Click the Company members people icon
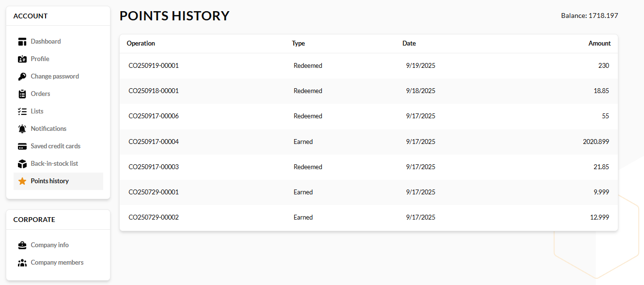The height and width of the screenshot is (285, 644). click(x=22, y=263)
